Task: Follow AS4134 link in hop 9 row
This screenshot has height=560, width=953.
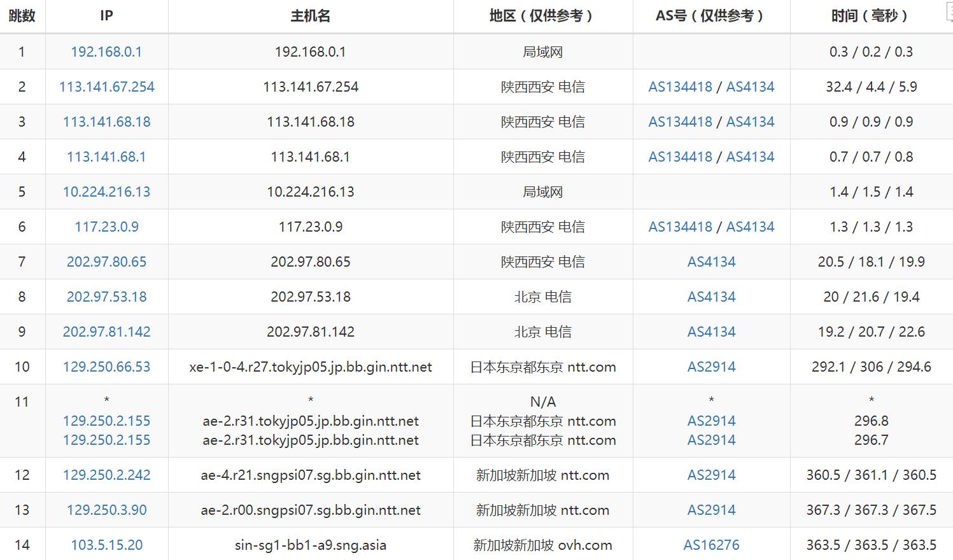Action: 711,332
